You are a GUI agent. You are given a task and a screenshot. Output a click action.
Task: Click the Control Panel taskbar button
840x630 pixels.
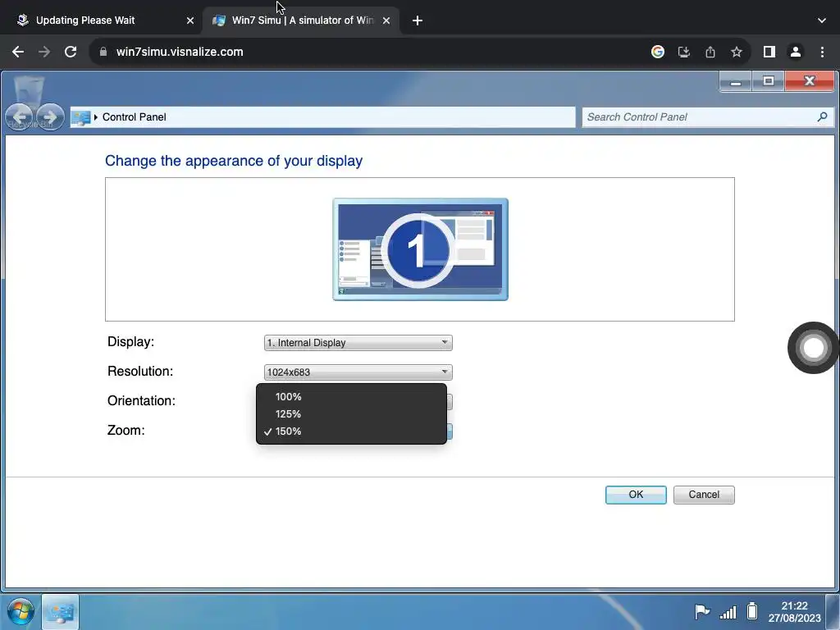(x=60, y=612)
